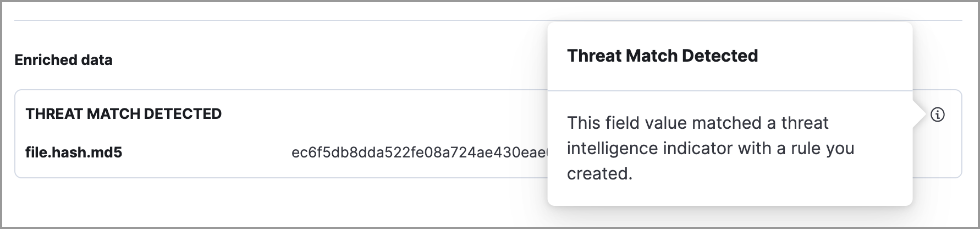Click the horizontal rule above Enriched data

275,21
